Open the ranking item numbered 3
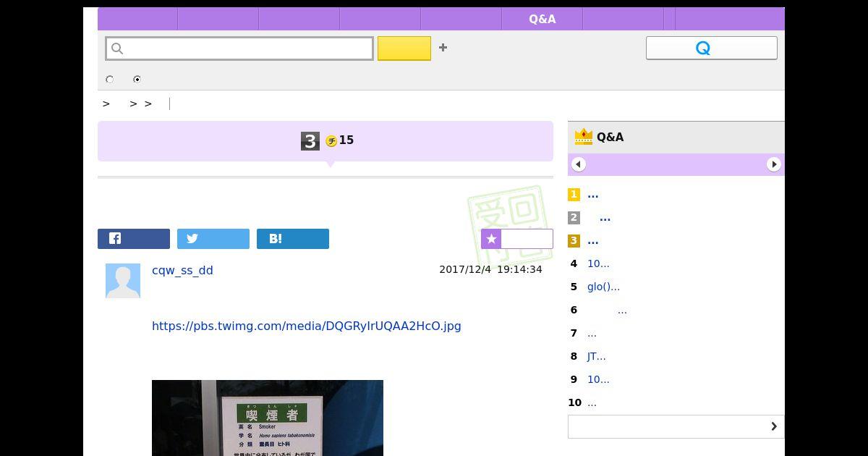The width and height of the screenshot is (868, 456). click(592, 241)
